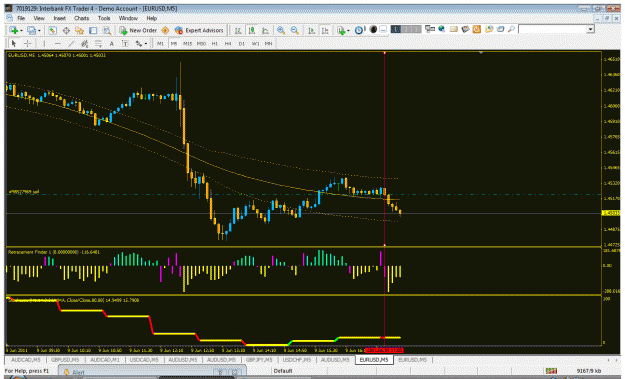Screen dimensions: 625x379
Task: Show the Terminal panel icon
Action: [x=93, y=30]
